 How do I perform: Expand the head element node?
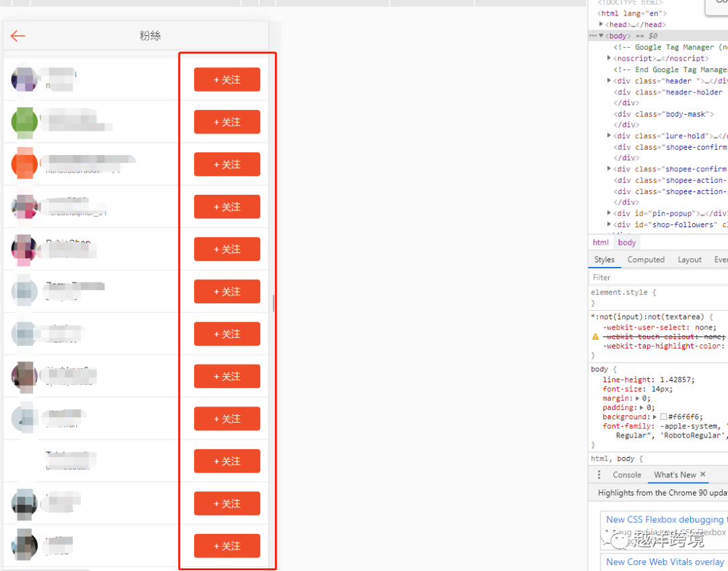[601, 25]
